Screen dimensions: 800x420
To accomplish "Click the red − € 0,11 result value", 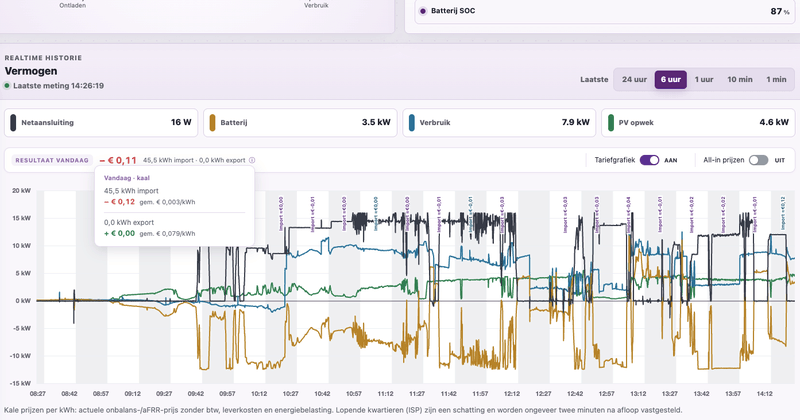I will click(118, 160).
